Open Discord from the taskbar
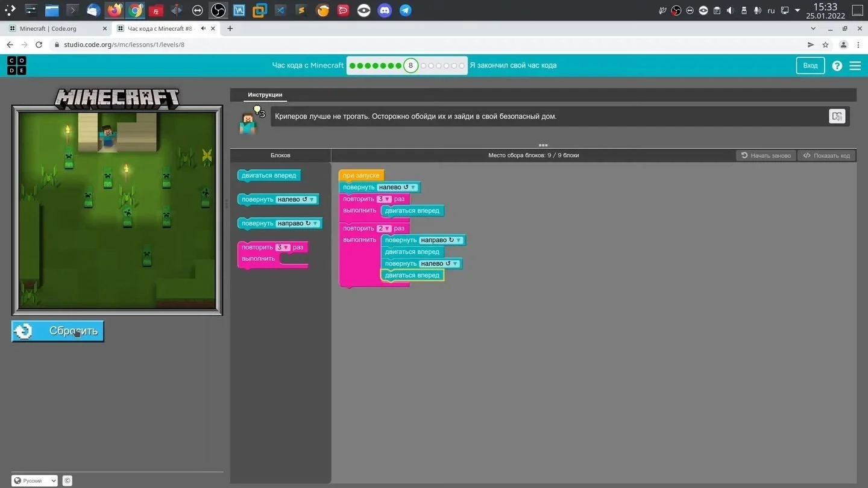 click(x=385, y=10)
